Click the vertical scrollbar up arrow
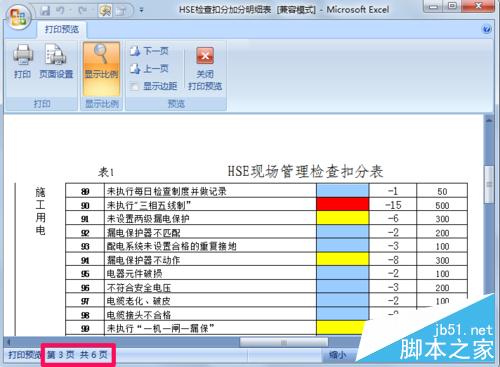This screenshot has width=500, height=367. 489,120
